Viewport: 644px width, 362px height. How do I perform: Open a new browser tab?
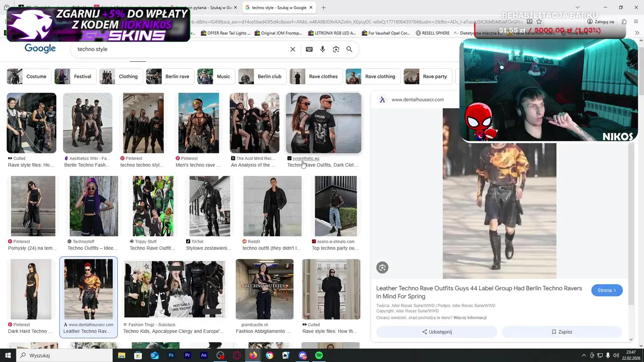click(x=324, y=8)
